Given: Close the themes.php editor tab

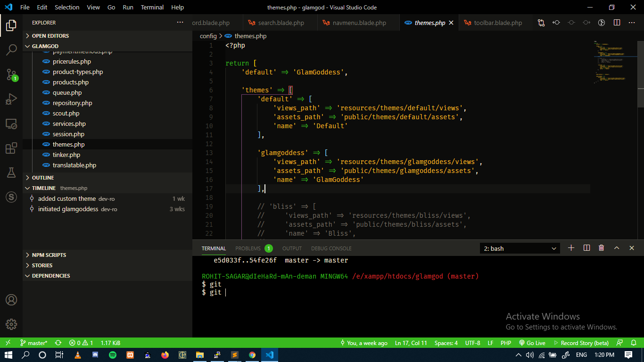Looking at the screenshot, I should coord(451,23).
